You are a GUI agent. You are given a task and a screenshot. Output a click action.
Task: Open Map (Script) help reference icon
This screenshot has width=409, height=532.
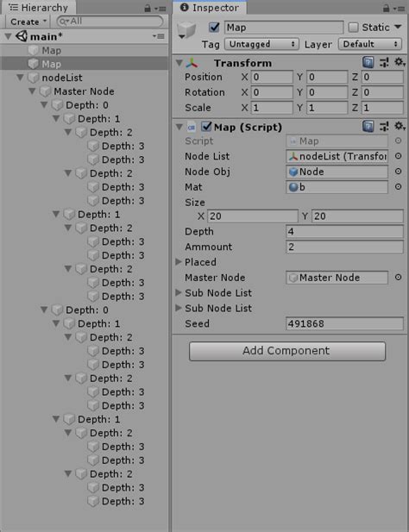(368, 127)
